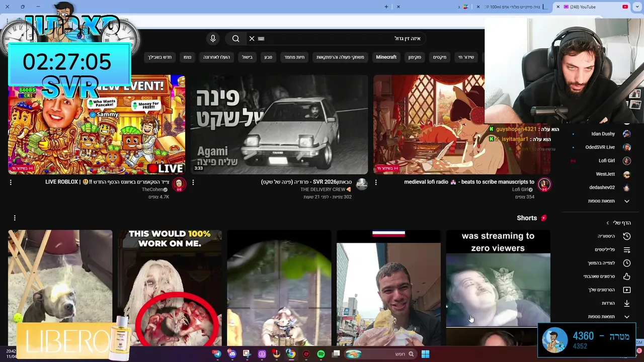Image resolution: width=644 pixels, height=362 pixels.
Task: Click the search magnifier button
Action: [235, 39]
